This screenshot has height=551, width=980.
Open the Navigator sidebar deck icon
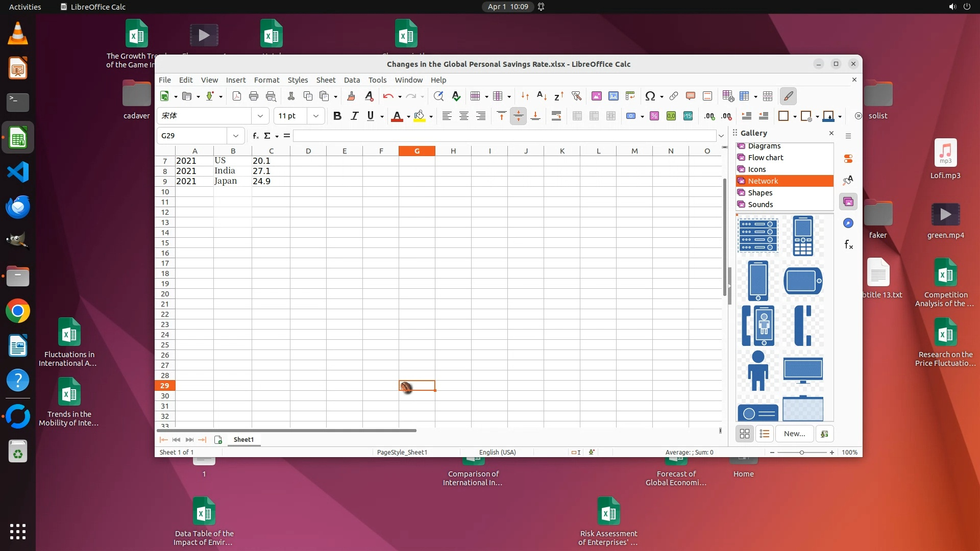point(848,223)
